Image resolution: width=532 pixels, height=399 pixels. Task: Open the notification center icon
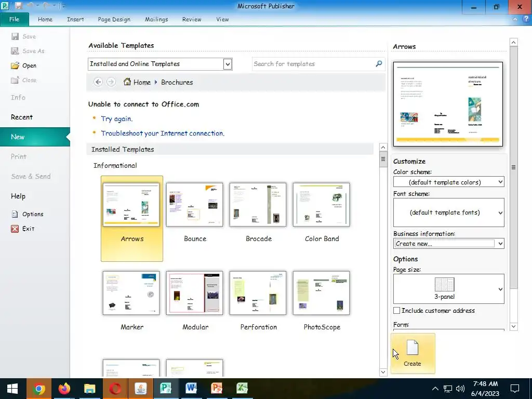coord(515,389)
